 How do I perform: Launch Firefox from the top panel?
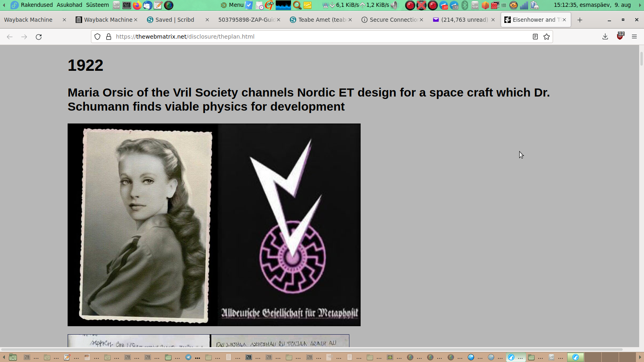coord(137,5)
